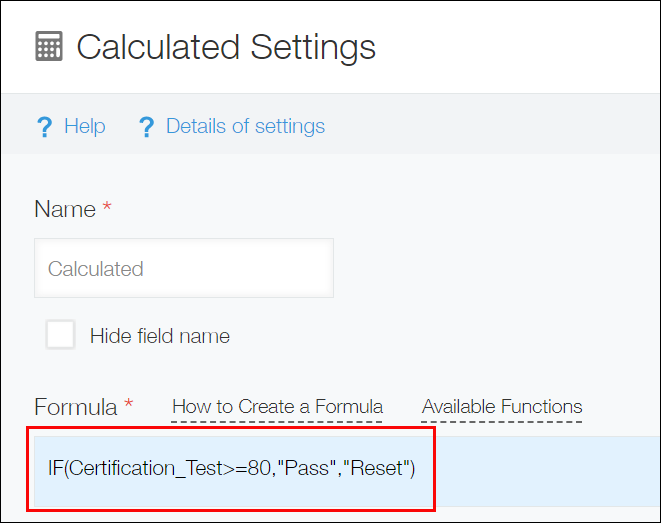This screenshot has height=523, width=661.
Task: Place cursor on "Reset" in the formula
Action: 380,468
